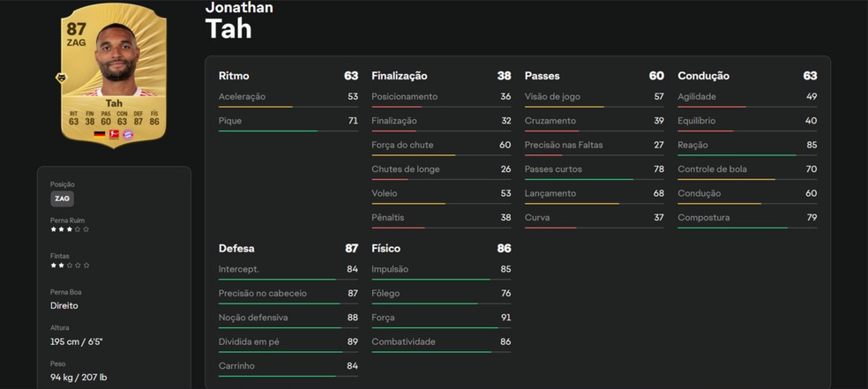868x389 pixels.
Task: Select the ZAG position badge
Action: [62, 198]
